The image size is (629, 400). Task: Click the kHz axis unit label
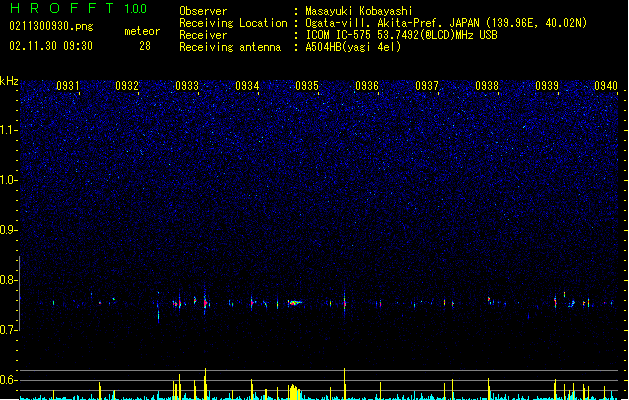pos(9,81)
